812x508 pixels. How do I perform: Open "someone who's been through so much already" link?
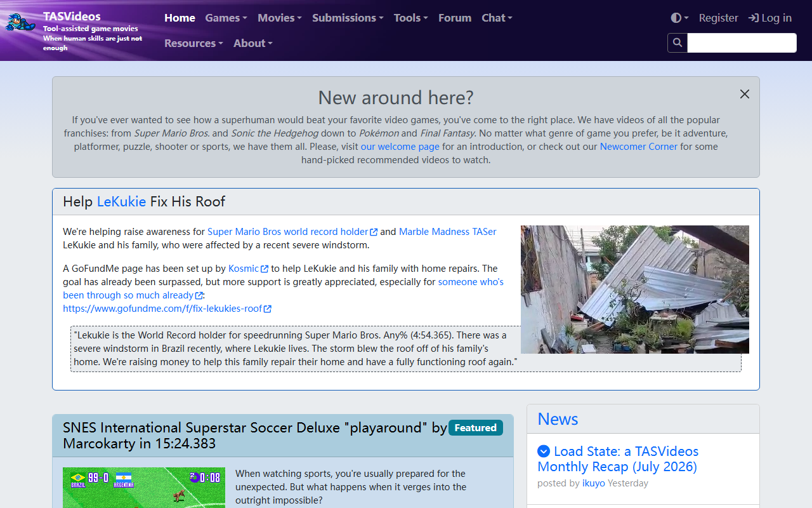coord(283,288)
